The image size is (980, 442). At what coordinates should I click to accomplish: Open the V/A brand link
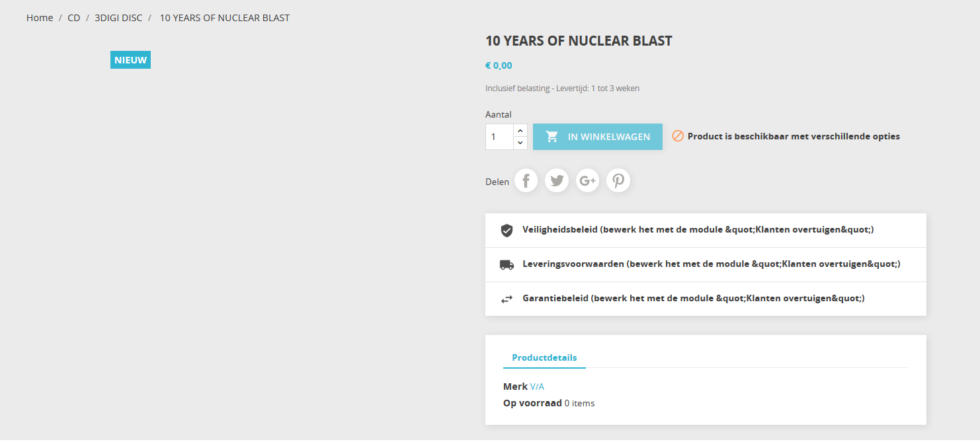click(537, 387)
